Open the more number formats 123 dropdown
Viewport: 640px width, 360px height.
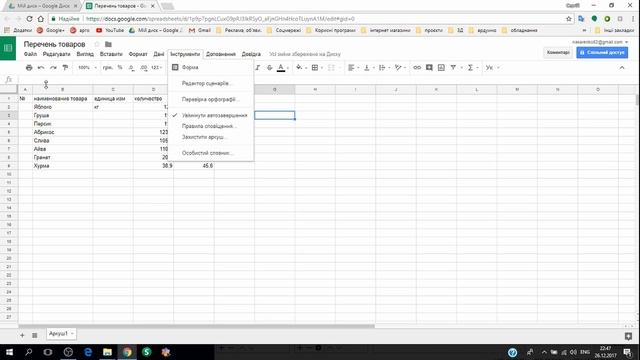coord(157,67)
